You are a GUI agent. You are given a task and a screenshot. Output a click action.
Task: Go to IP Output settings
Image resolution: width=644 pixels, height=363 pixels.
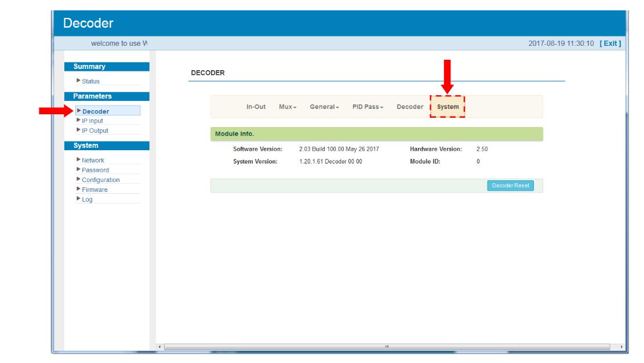point(94,130)
